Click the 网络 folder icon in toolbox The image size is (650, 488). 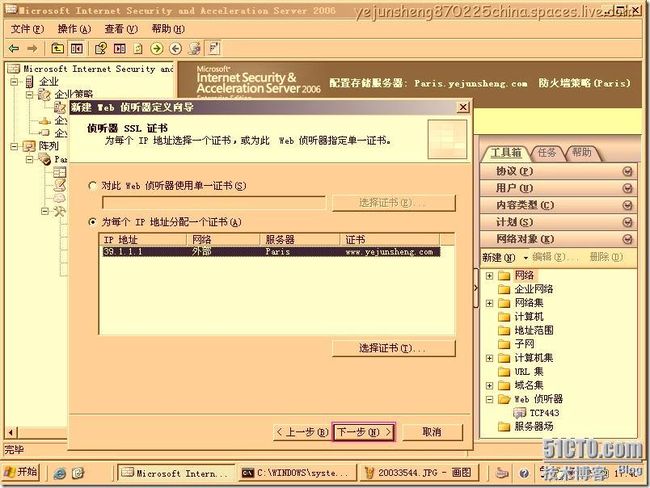504,275
